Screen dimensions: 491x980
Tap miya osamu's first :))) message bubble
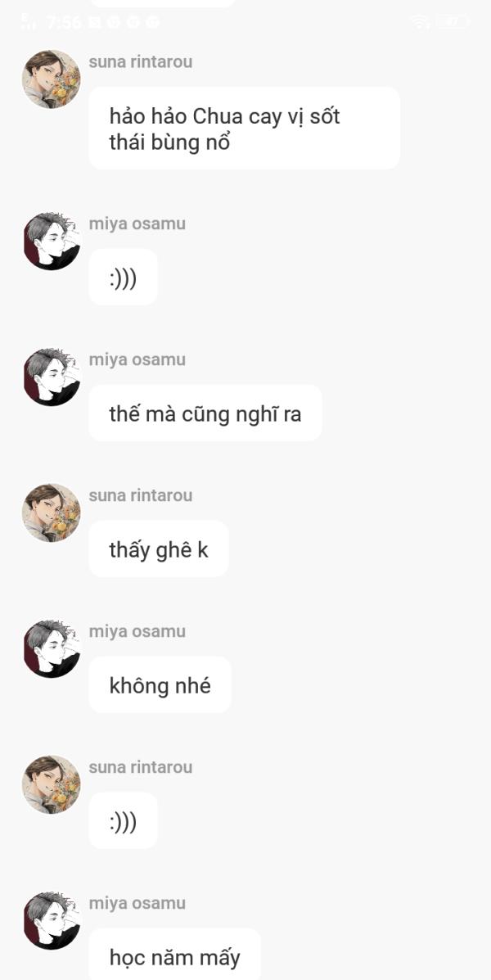[x=123, y=277]
